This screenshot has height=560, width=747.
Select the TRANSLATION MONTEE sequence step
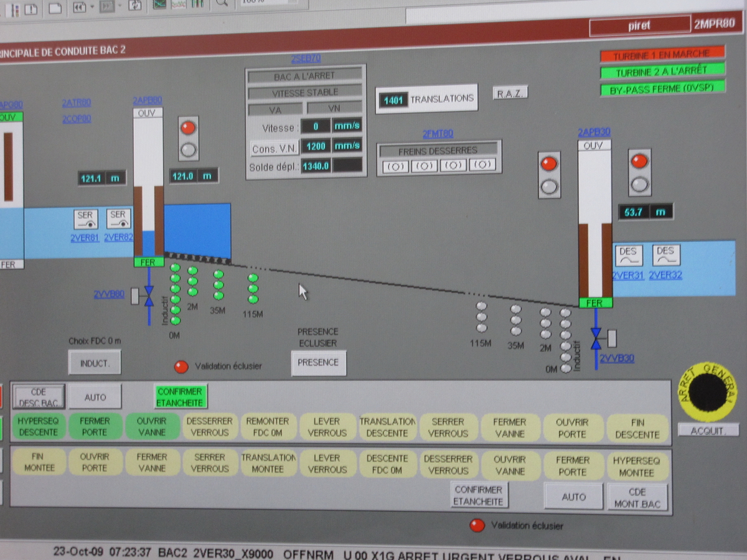268,463
